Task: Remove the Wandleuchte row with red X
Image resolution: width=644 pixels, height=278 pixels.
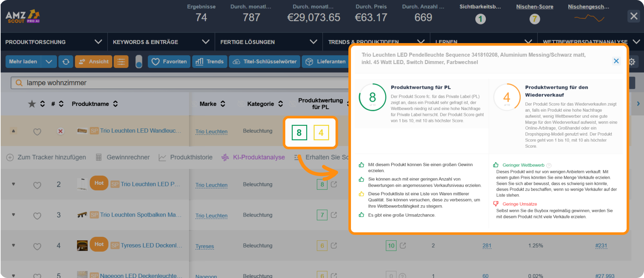Action: pos(61,131)
